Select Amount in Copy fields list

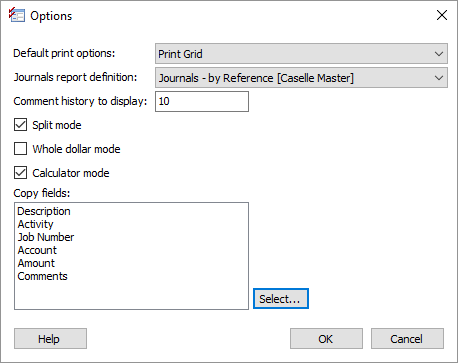36,263
